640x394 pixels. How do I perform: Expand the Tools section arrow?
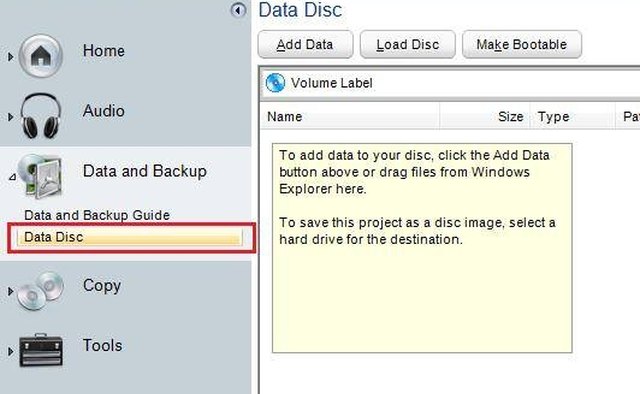[11, 351]
